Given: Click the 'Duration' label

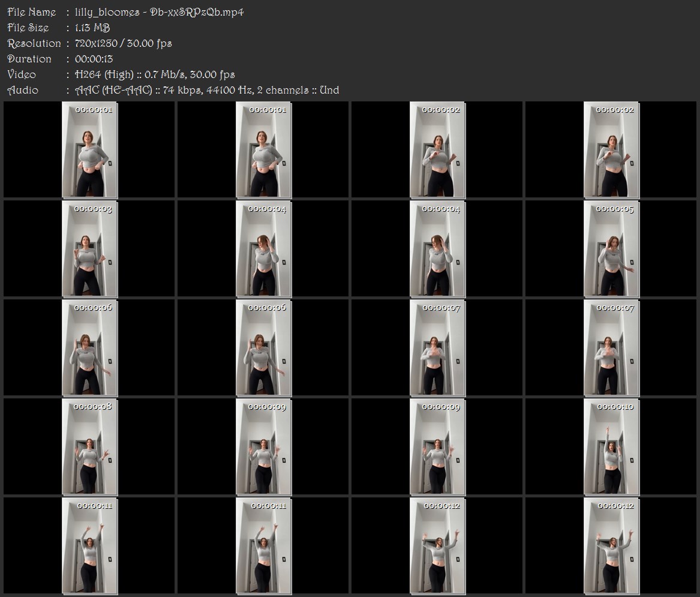Looking at the screenshot, I should pos(29,59).
